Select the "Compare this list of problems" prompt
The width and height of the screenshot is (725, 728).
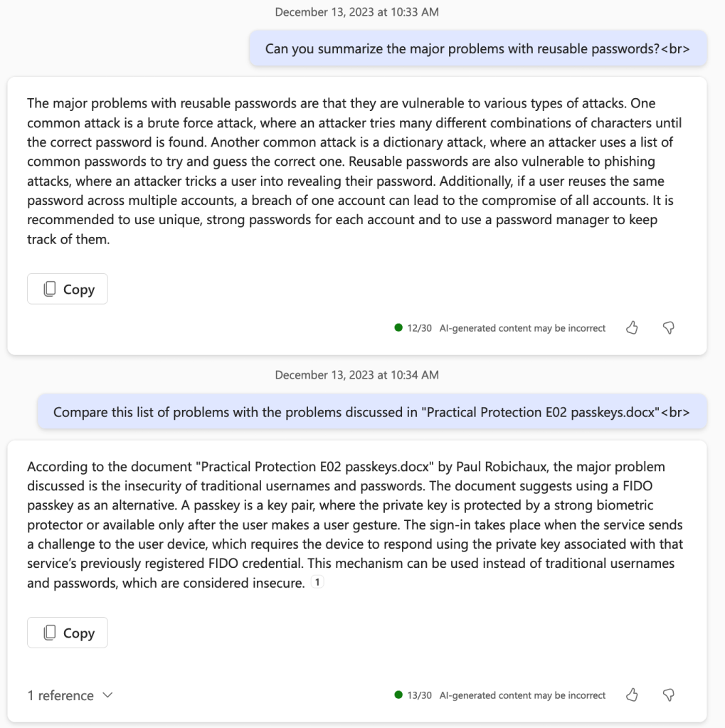371,412
